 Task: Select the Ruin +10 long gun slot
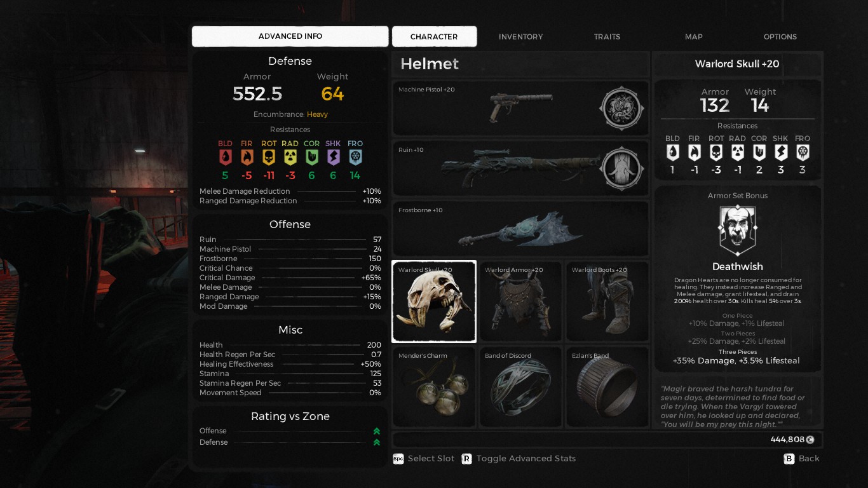(521, 168)
